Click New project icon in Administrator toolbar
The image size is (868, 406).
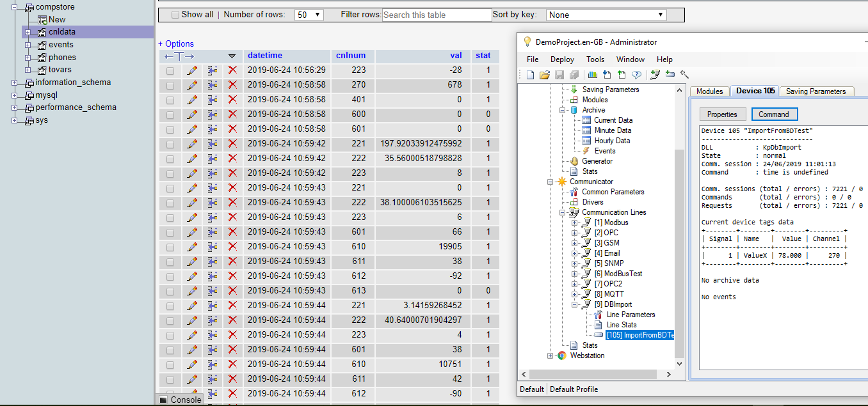(x=530, y=75)
